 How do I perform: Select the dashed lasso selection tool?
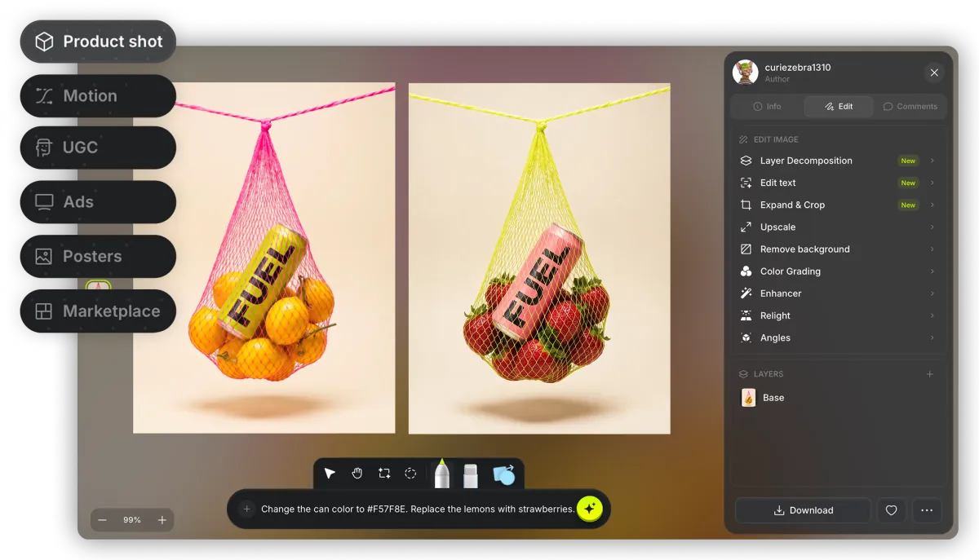[410, 474]
